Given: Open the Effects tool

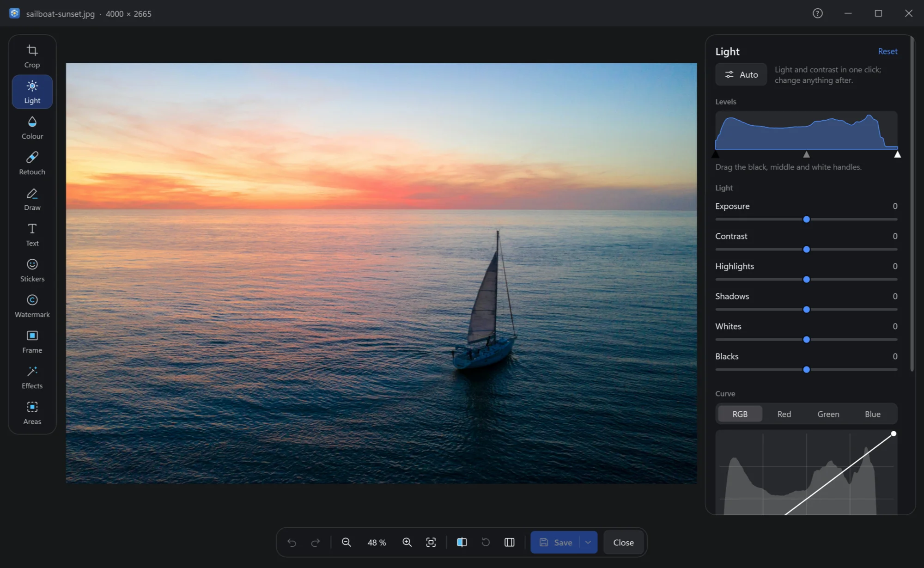Looking at the screenshot, I should [32, 377].
